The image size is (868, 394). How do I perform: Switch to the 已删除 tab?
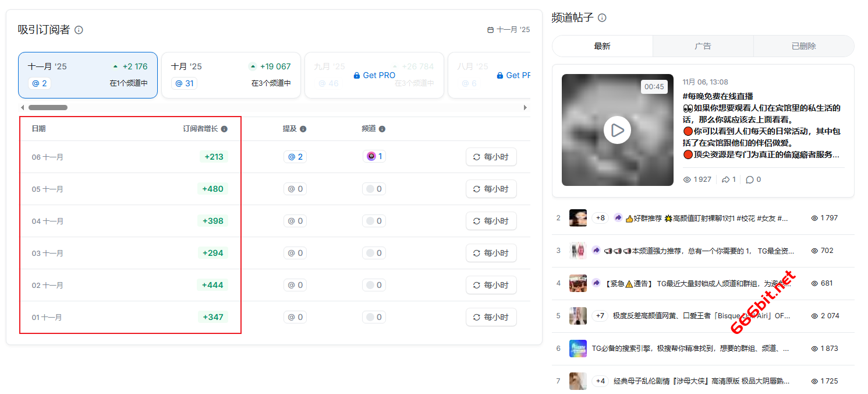803,46
